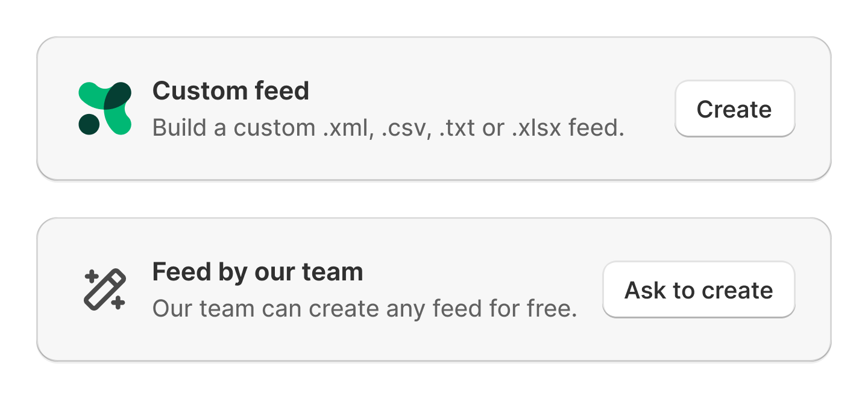Select the icon beside the Custom feed title
This screenshot has width=868, height=398.
pyautogui.click(x=105, y=108)
